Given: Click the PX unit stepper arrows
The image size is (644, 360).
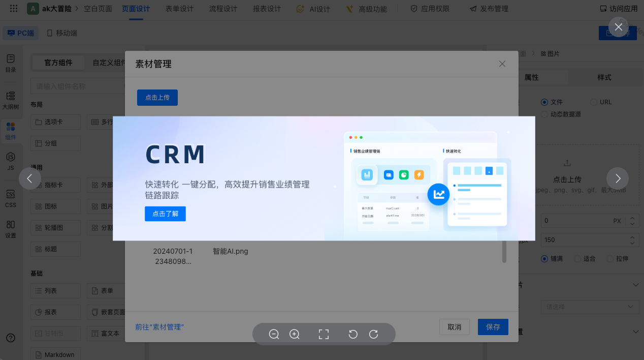Looking at the screenshot, I should [632, 221].
